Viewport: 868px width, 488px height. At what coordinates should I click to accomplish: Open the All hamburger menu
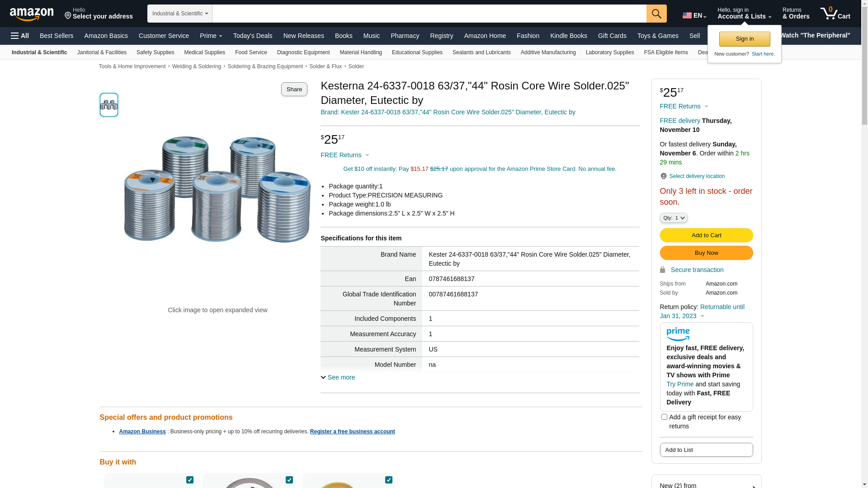tap(20, 36)
